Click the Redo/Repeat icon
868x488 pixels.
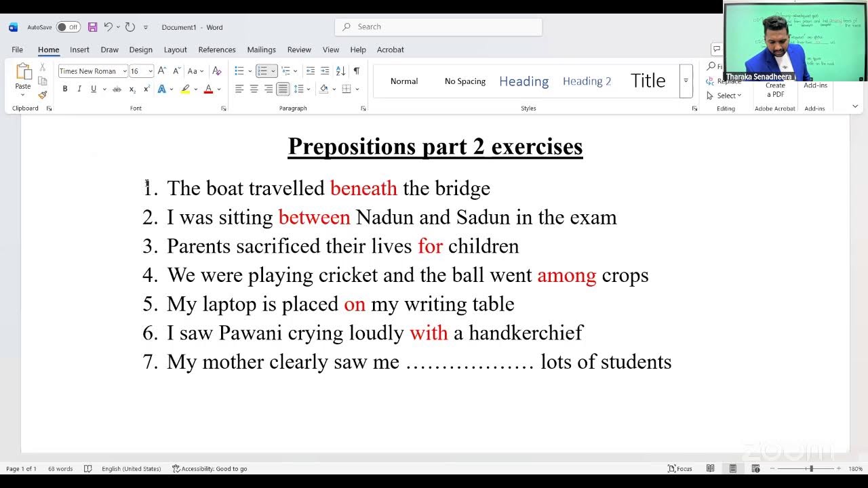(130, 27)
